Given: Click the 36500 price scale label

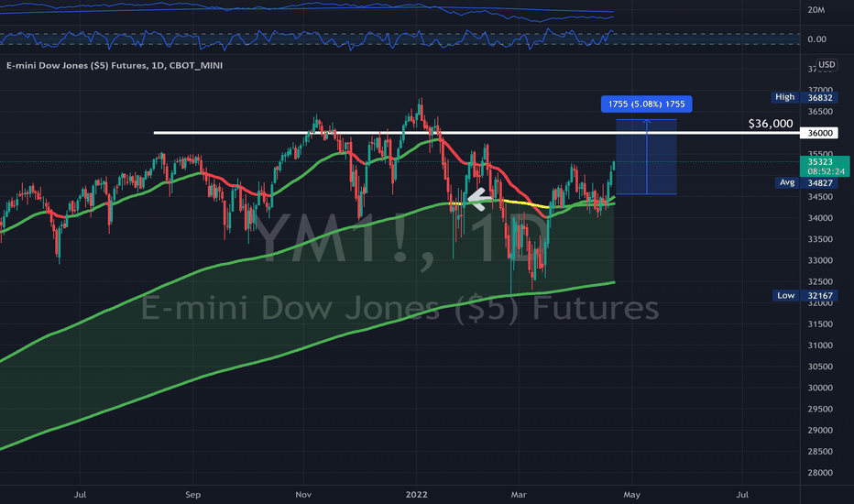Looking at the screenshot, I should click(x=820, y=112).
